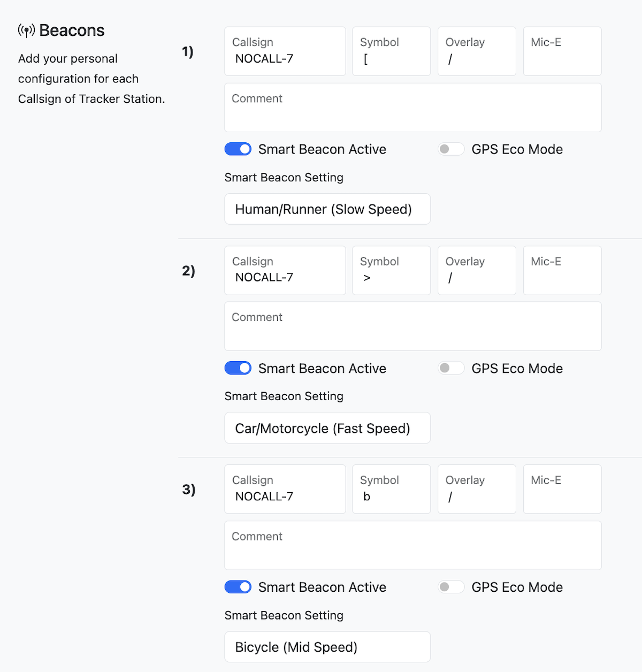Image resolution: width=642 pixels, height=672 pixels.
Task: Enable GPS Eco Mode for beacon 1
Action: point(451,149)
